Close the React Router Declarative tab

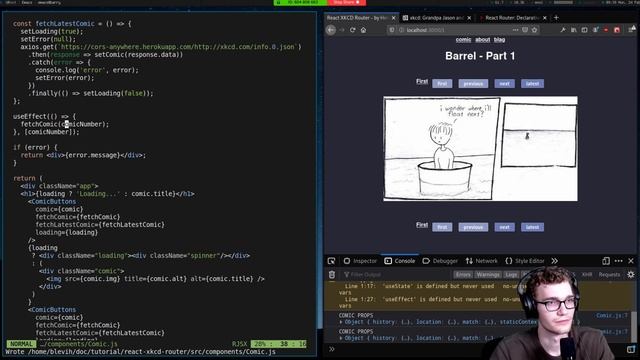coord(544,18)
